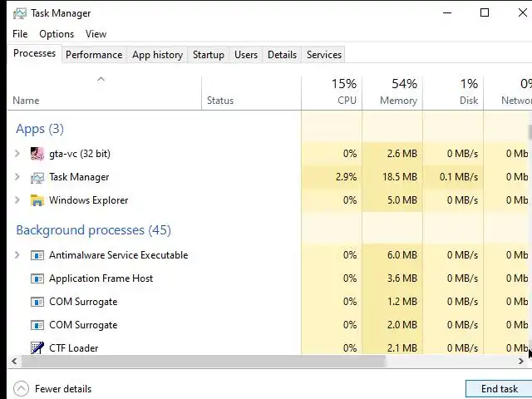Sort processes by CPU column header

(332, 91)
